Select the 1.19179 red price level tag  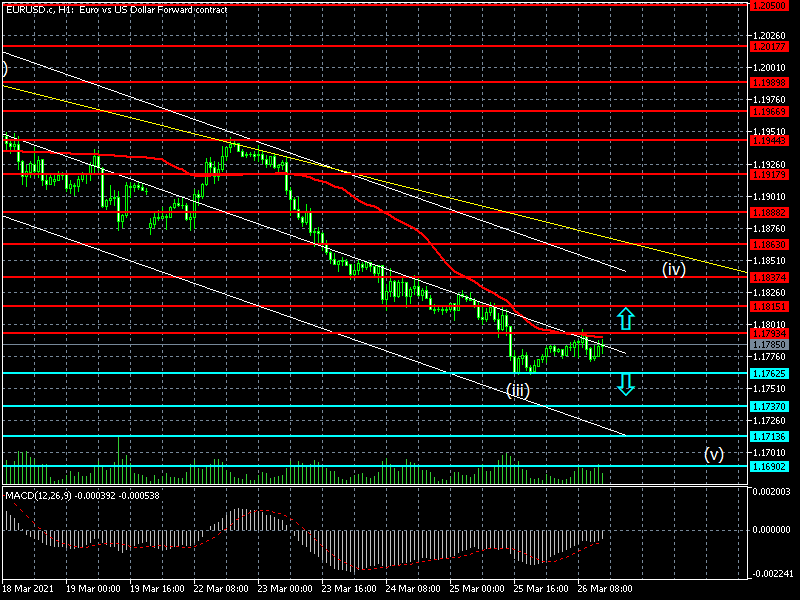768,174
